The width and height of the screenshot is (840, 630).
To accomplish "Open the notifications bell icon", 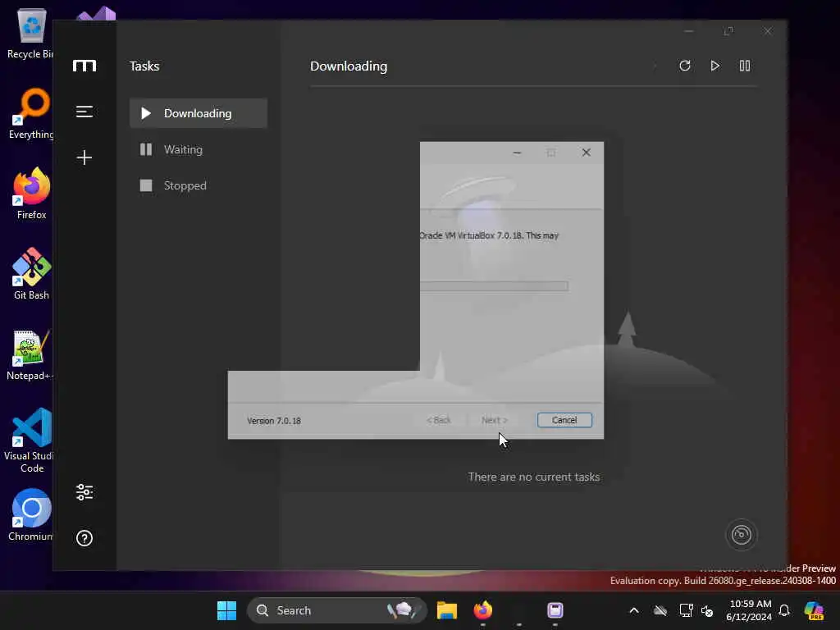I will [x=783, y=610].
